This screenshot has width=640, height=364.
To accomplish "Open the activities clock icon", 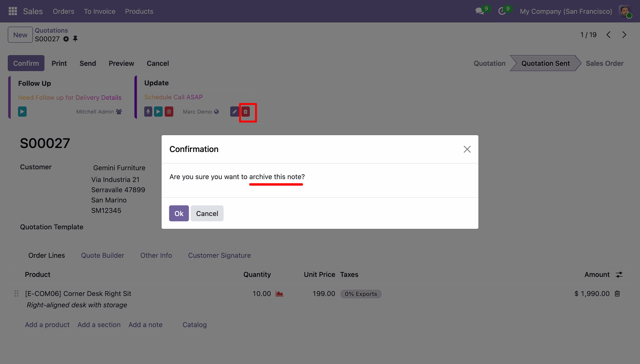I will coord(502,11).
